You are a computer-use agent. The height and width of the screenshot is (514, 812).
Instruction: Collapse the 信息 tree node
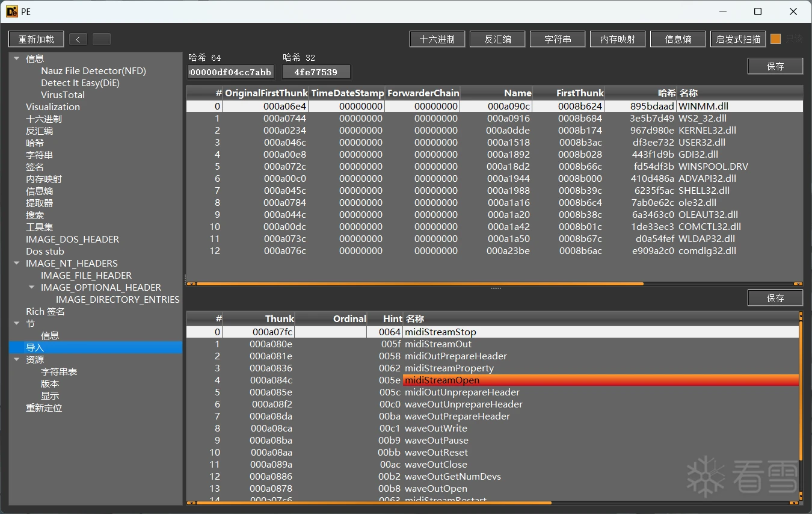pos(16,58)
